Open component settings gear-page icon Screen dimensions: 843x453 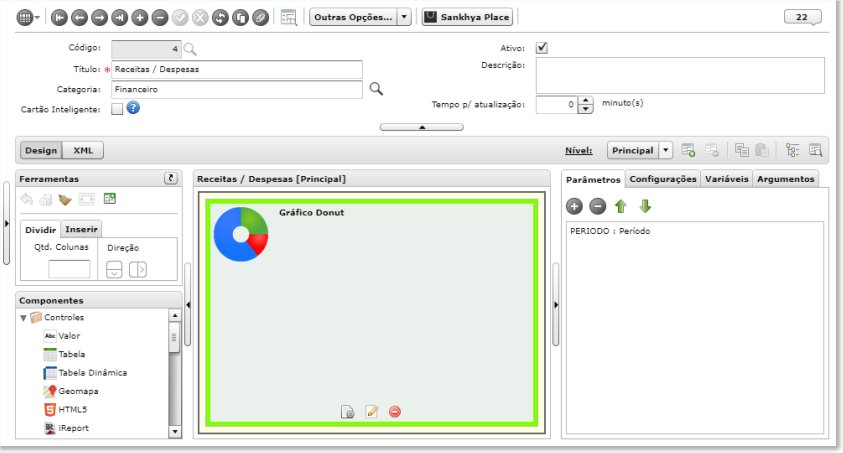[348, 412]
